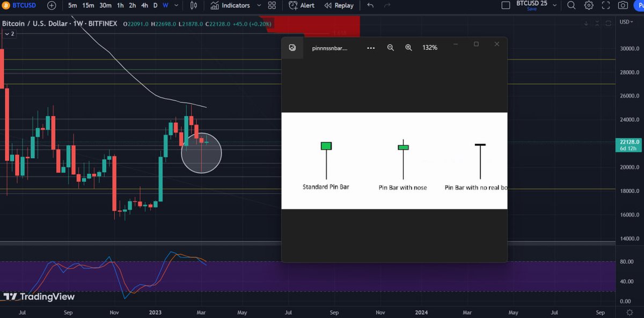Select the 2h timeframe
The width and height of the screenshot is (644, 318).
click(x=132, y=5)
